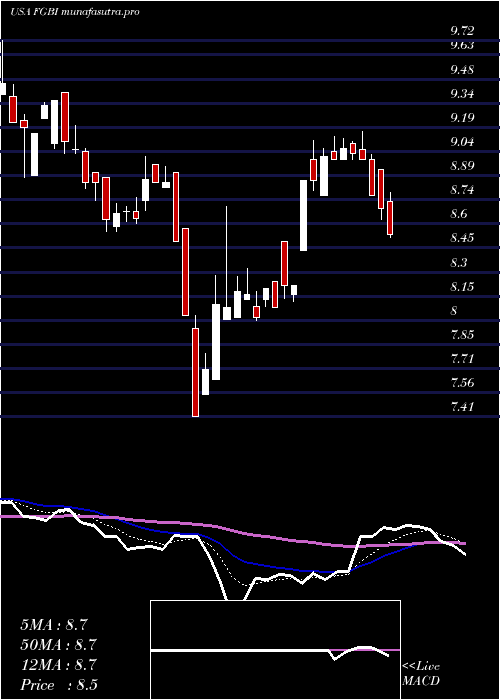Click the 'USA FGBI munafasutra.pro' chart title

tap(75, 12)
